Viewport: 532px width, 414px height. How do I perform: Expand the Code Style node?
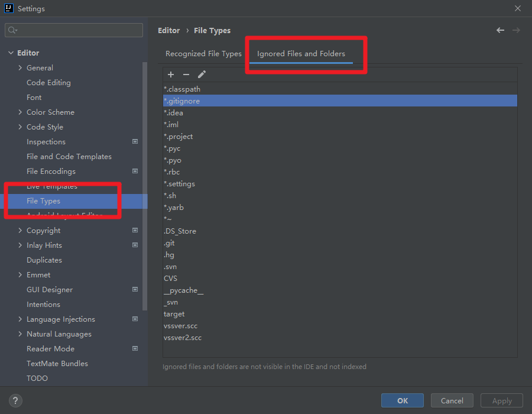[x=20, y=127]
